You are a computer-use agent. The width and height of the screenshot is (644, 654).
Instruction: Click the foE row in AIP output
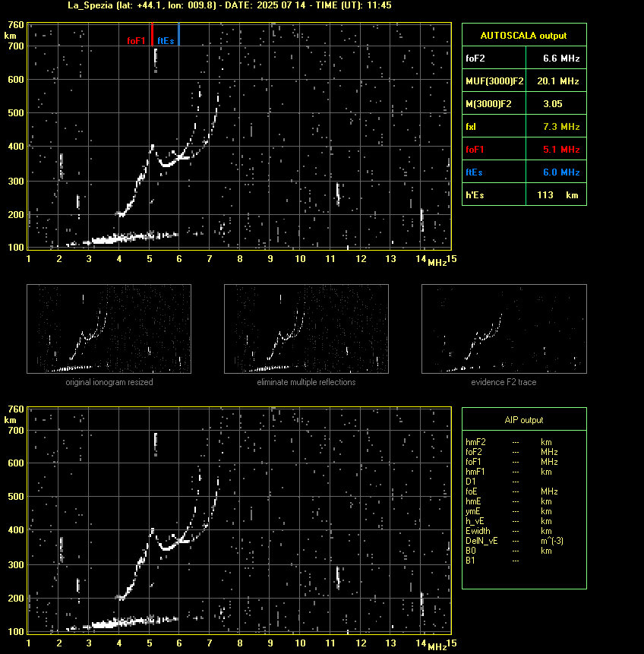tap(511, 491)
